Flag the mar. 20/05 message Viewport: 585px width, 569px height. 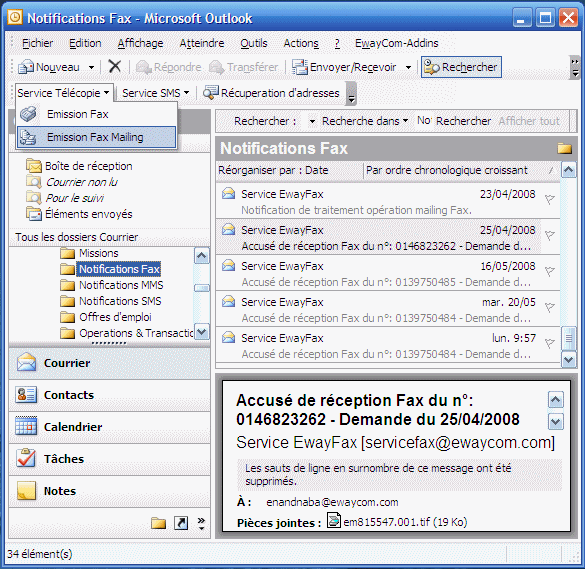tap(549, 307)
